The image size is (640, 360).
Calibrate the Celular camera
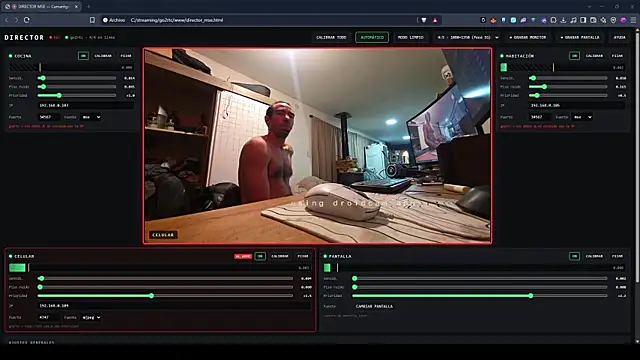tap(280, 256)
